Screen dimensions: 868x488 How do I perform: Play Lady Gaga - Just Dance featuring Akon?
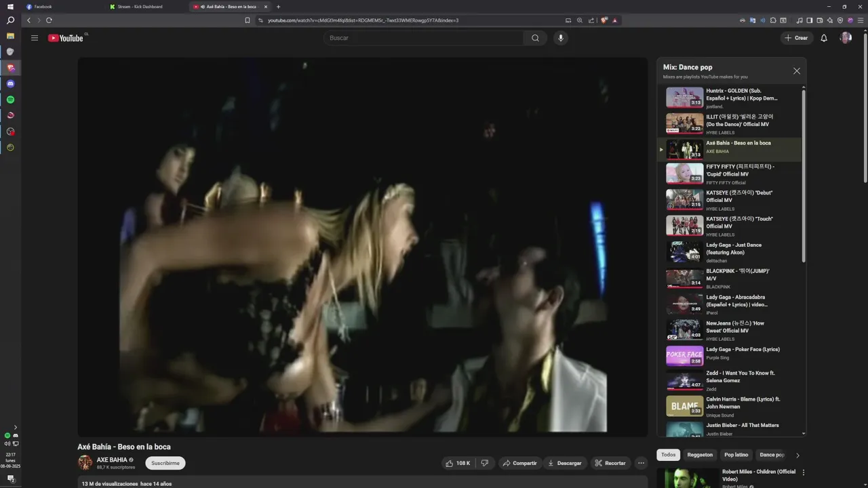tap(729, 251)
